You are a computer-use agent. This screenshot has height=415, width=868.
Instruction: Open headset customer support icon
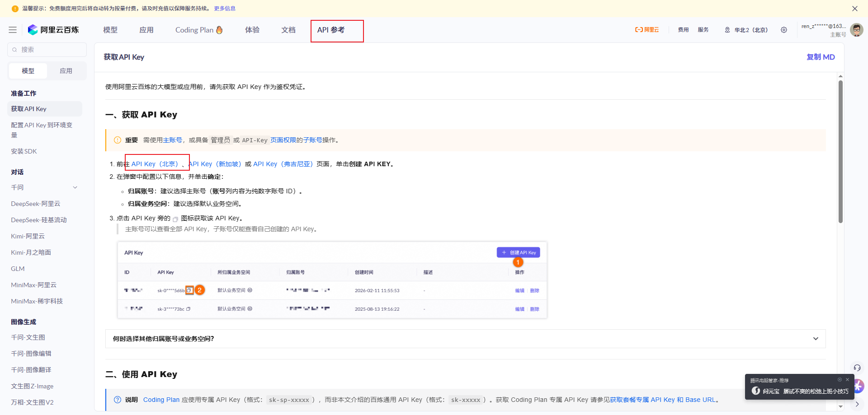pos(857,368)
